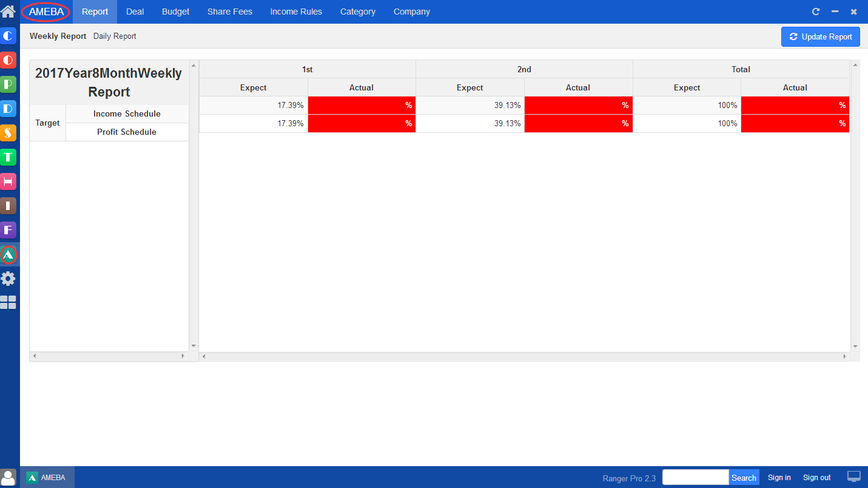Image resolution: width=868 pixels, height=488 pixels.
Task: Click the red Actual cell under Total for Income Schedule
Action: [x=795, y=106]
